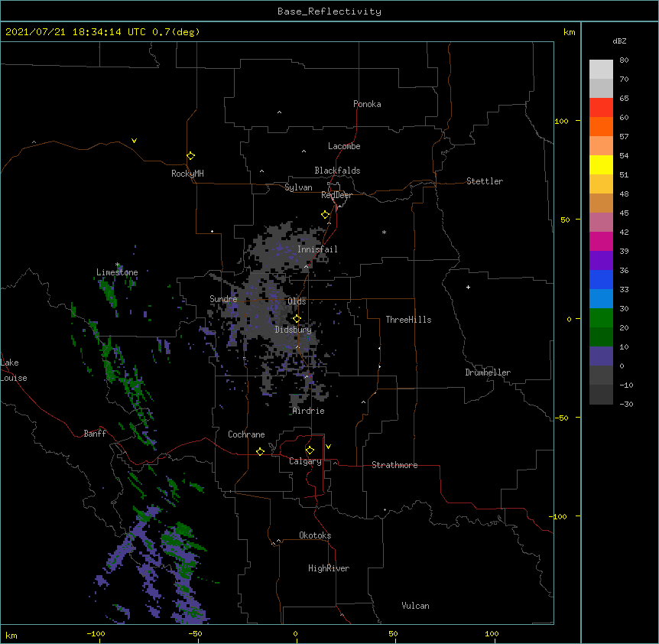Click the RedDeer city label

[x=336, y=195]
